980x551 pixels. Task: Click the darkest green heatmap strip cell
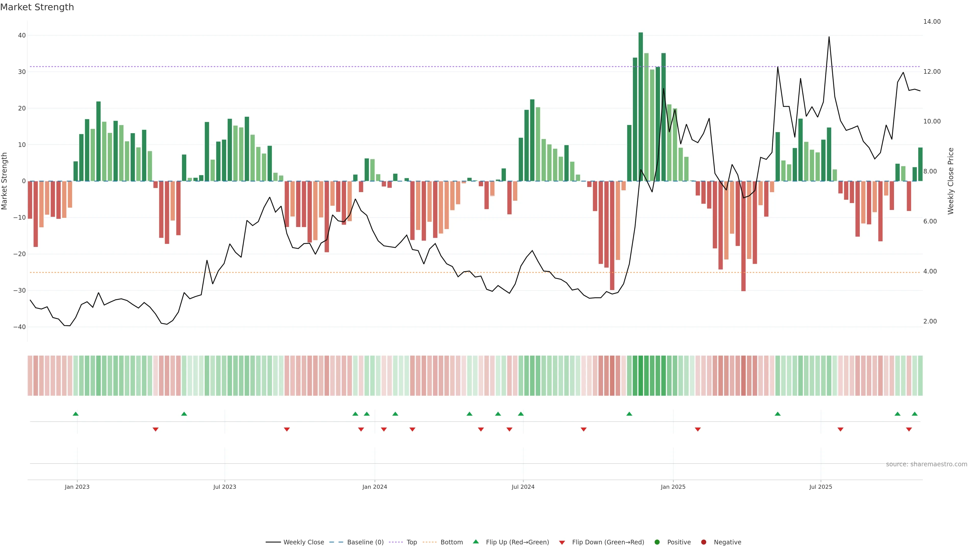[641, 376]
